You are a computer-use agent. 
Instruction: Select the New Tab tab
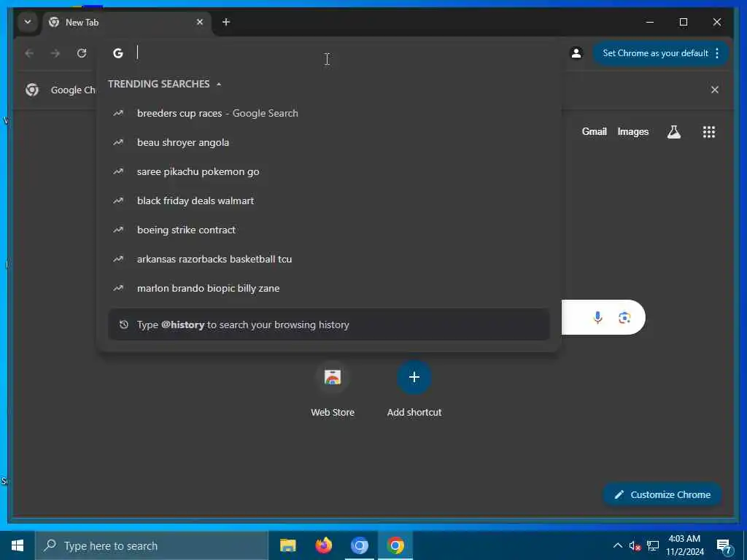coord(127,23)
